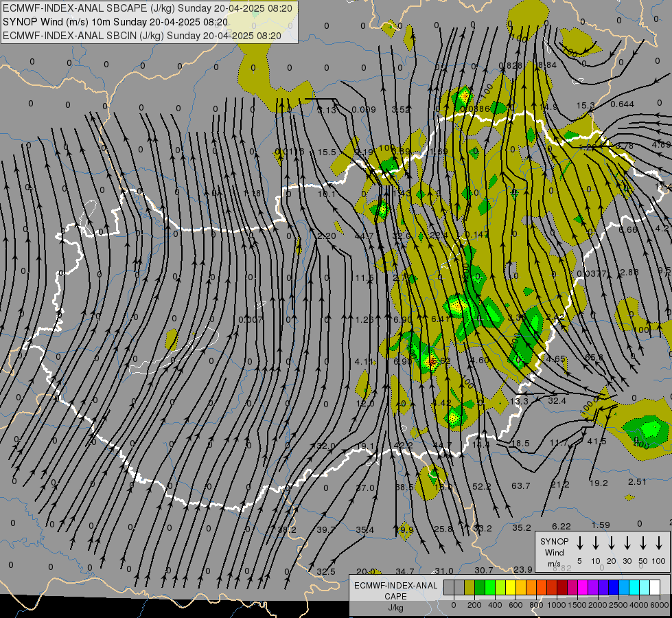Image resolution: width=672 pixels, height=618 pixels.
Task: Click the 34.7 value on the map
Action: point(405,571)
